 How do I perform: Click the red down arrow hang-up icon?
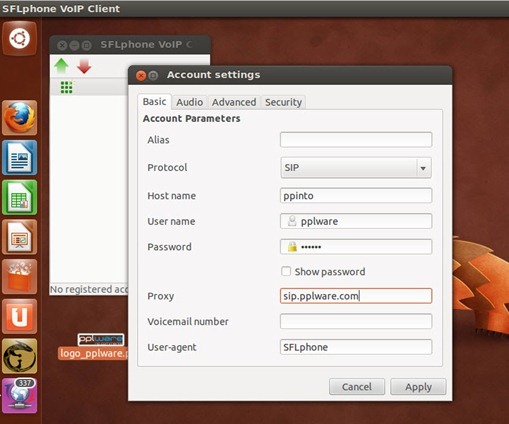pyautogui.click(x=84, y=66)
